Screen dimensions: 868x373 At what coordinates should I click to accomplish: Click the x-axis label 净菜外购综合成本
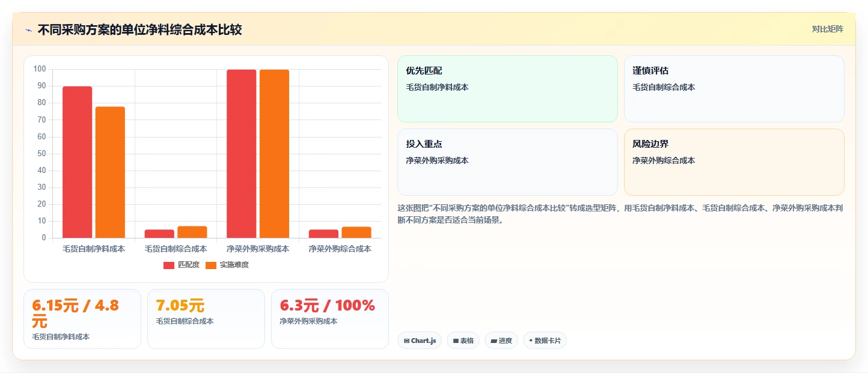(340, 249)
